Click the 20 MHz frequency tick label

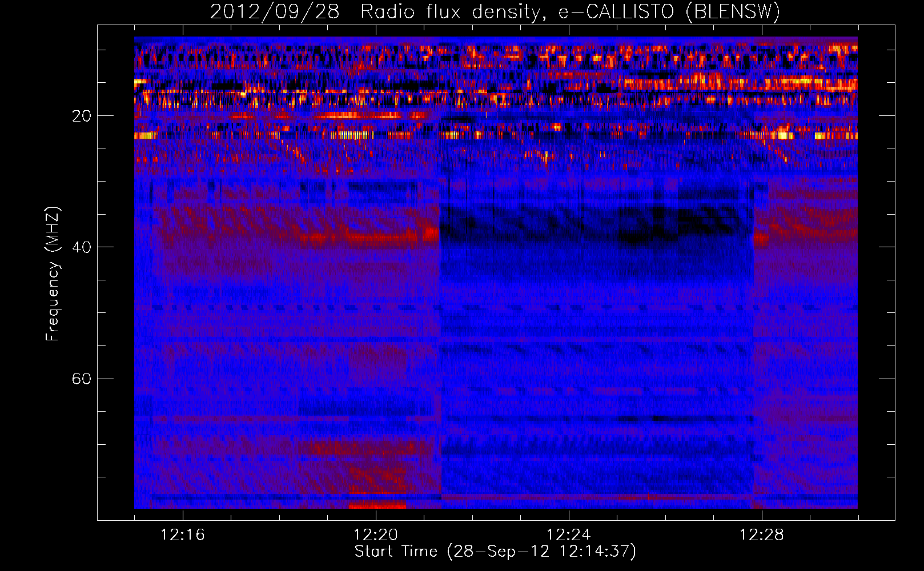[81, 116]
